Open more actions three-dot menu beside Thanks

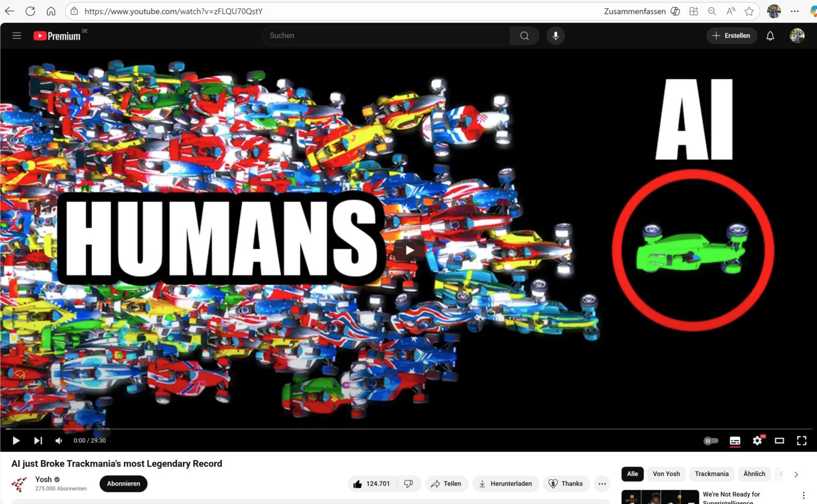(602, 484)
